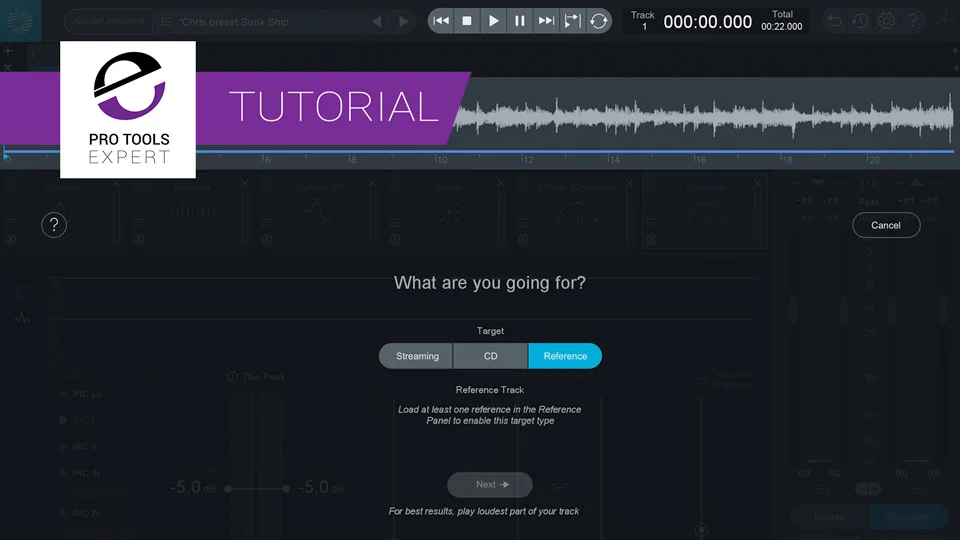Screen dimensions: 960x540
Task: Toggle Transient Emphasis
Action: [702, 379]
